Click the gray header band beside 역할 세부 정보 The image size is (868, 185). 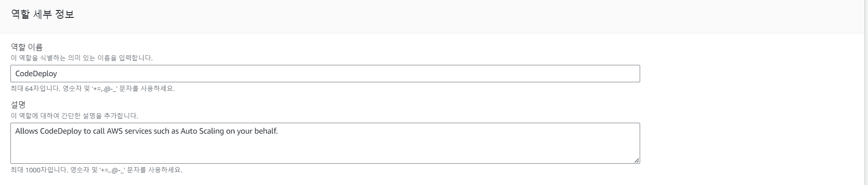tap(435, 15)
